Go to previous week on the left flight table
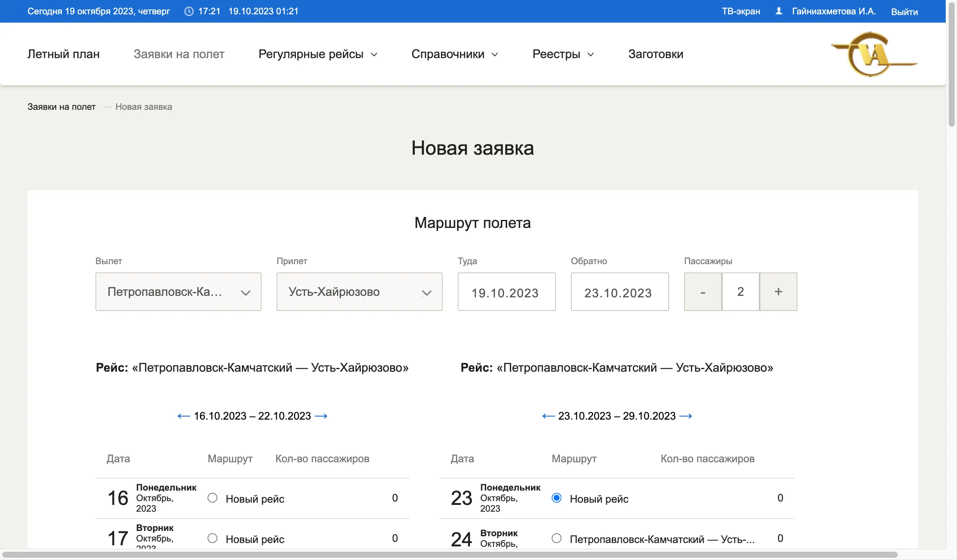This screenshot has width=957, height=560. [x=182, y=416]
